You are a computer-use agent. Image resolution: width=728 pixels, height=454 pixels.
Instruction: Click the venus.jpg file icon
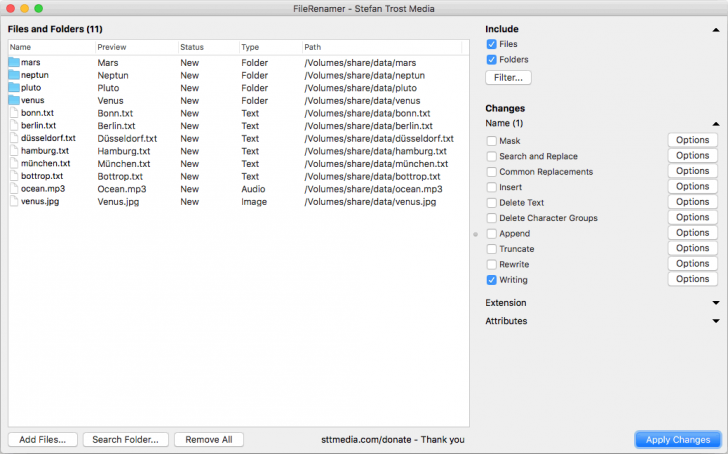pos(14,201)
